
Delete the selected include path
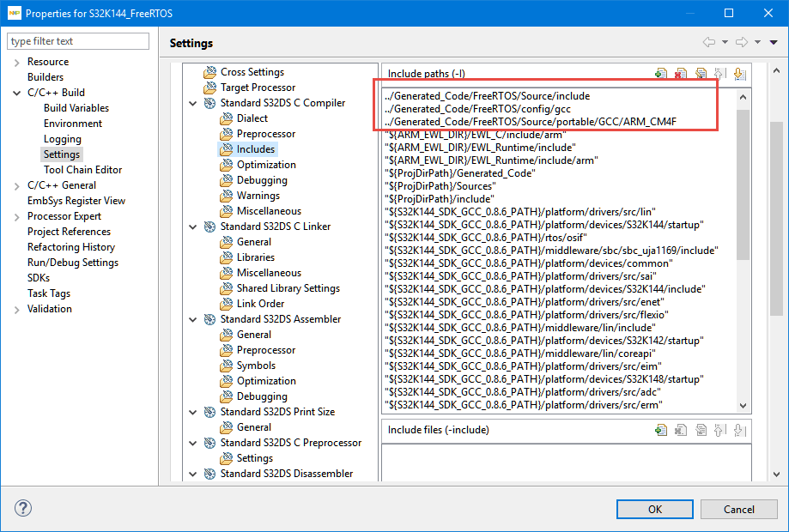681,73
